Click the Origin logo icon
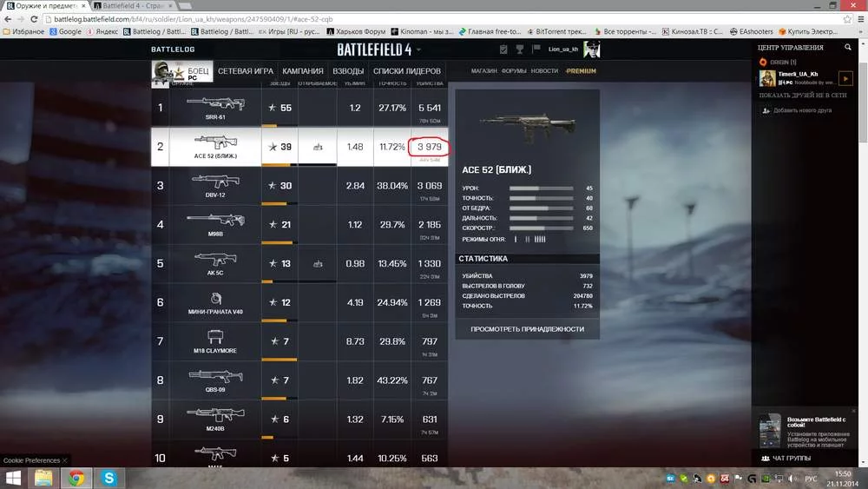This screenshot has height=489, width=868. coord(763,62)
